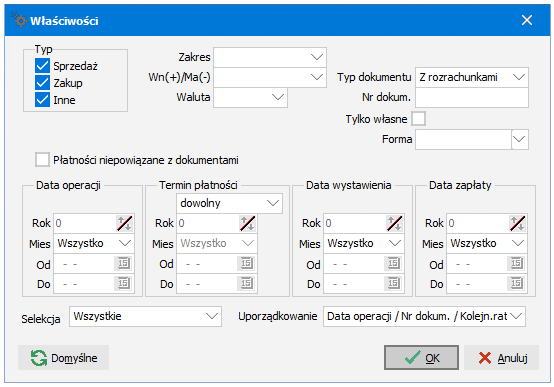Reset settings with Domyślne button
This screenshot has height=387, width=554.
pos(64,358)
